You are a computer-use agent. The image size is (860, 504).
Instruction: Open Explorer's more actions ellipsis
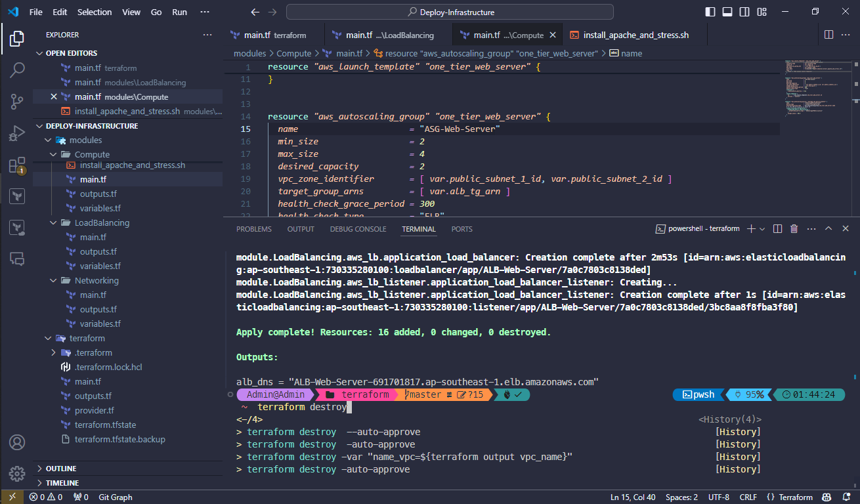[x=207, y=35]
